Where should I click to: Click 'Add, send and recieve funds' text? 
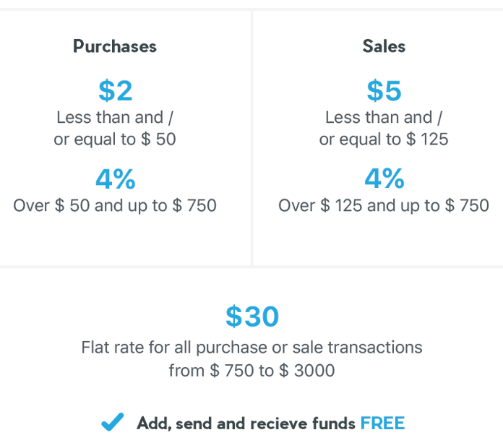[x=246, y=423]
